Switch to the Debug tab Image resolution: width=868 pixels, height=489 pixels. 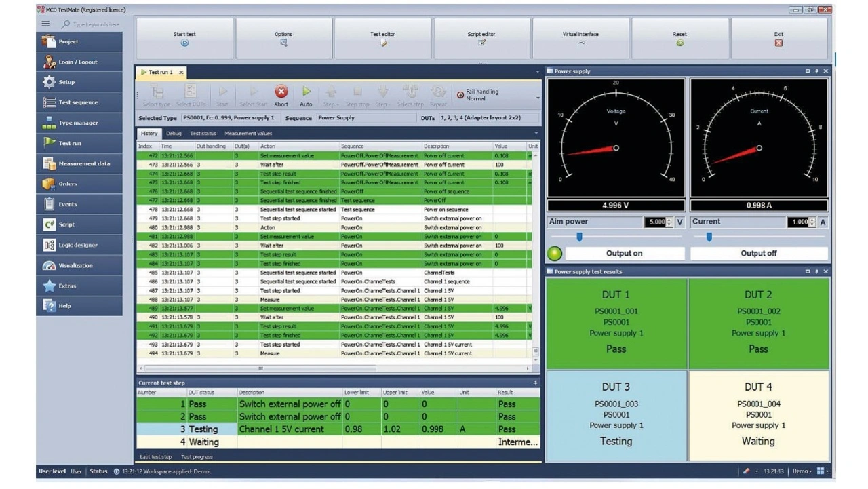[x=174, y=134]
